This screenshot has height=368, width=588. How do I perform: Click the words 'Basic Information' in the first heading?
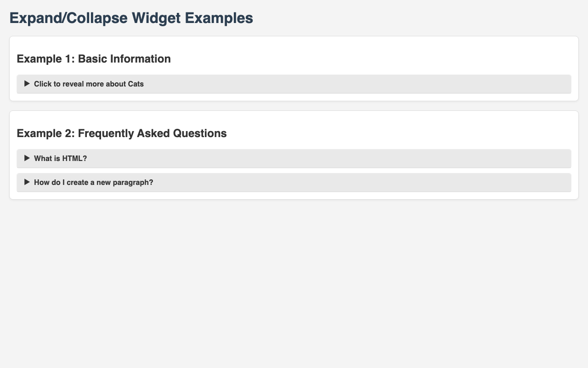(x=124, y=59)
